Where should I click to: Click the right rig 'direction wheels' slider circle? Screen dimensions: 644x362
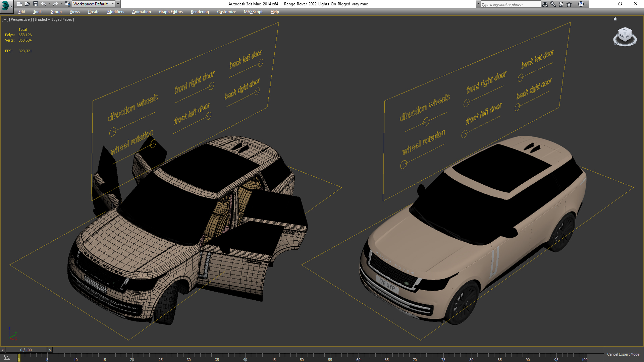coord(426,122)
